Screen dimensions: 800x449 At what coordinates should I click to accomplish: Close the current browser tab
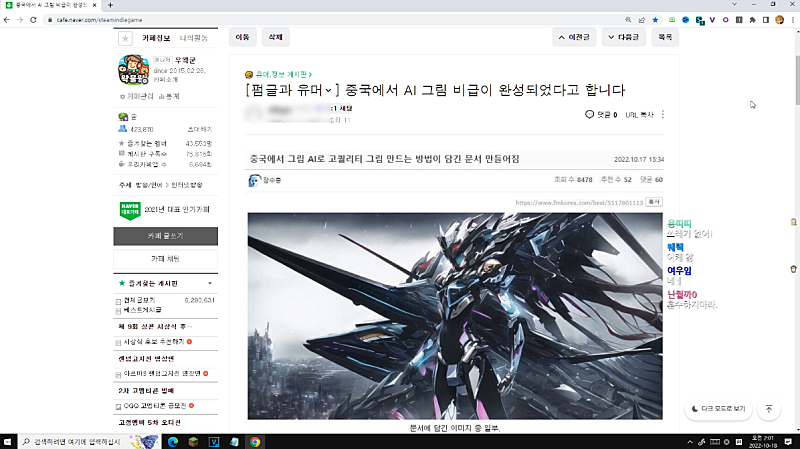[94, 5]
